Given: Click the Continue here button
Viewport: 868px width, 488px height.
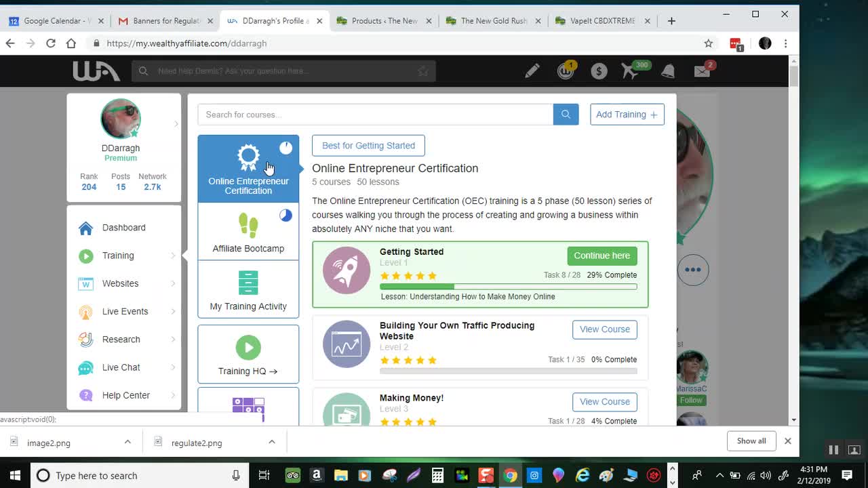Looking at the screenshot, I should tap(602, 256).
